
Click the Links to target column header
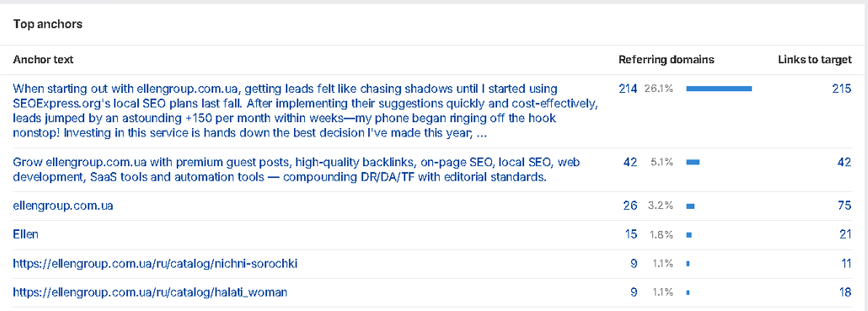click(815, 60)
